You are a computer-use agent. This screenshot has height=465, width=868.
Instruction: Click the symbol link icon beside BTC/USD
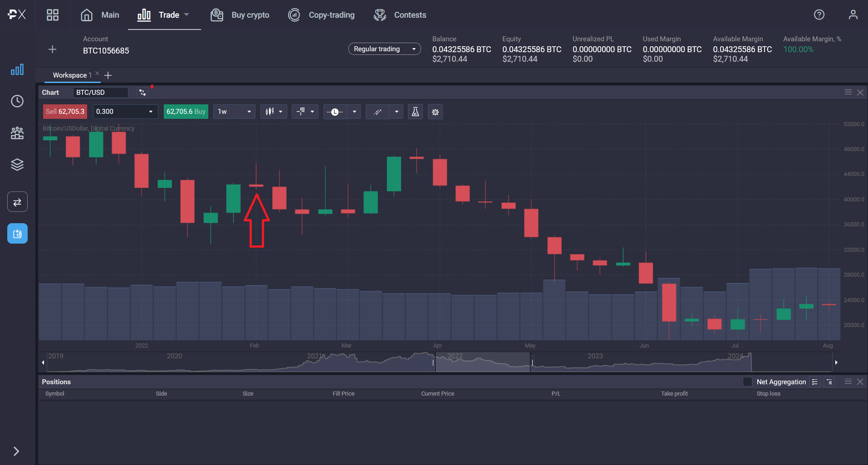point(142,93)
